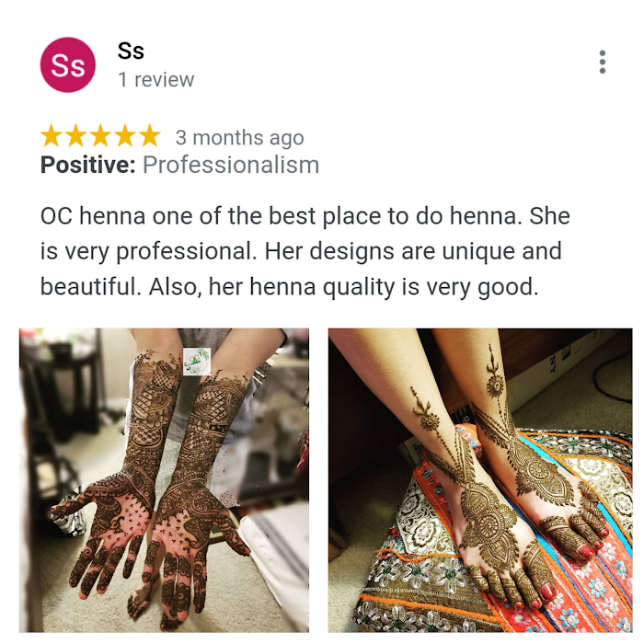Click the bold Positive: label
Image resolution: width=644 pixels, height=644 pixels.
coord(88,165)
